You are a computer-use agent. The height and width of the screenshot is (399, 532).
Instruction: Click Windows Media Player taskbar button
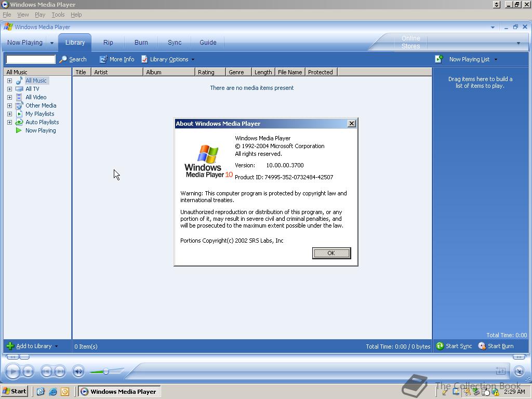[119, 392]
